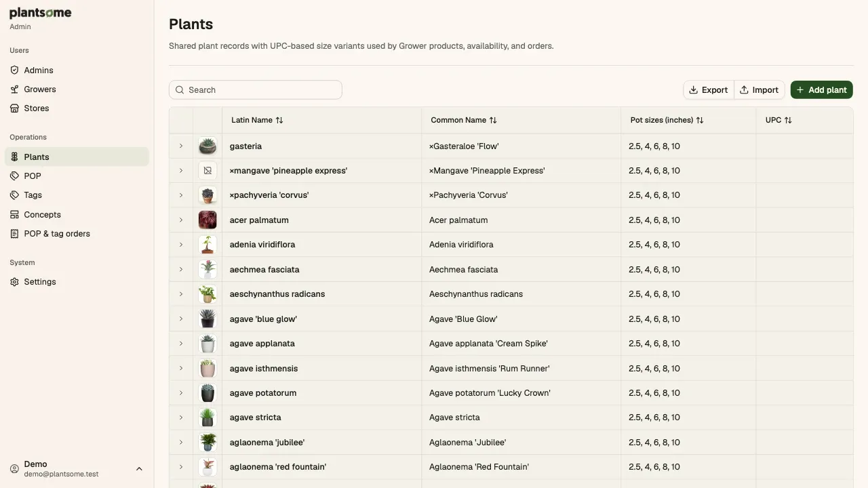868x488 pixels.
Task: Click common name Agave isthmensis 'Rum Runner'
Action: coord(490,368)
